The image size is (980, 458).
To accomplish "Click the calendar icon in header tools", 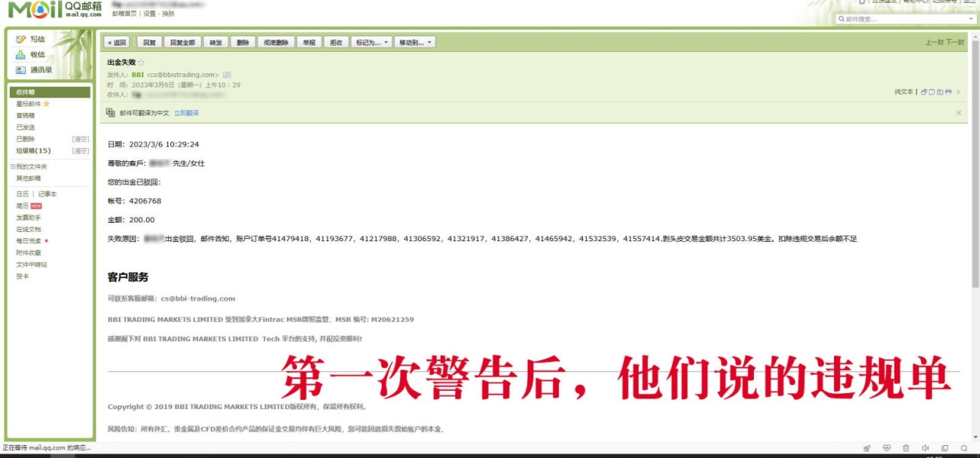I will pos(940,92).
